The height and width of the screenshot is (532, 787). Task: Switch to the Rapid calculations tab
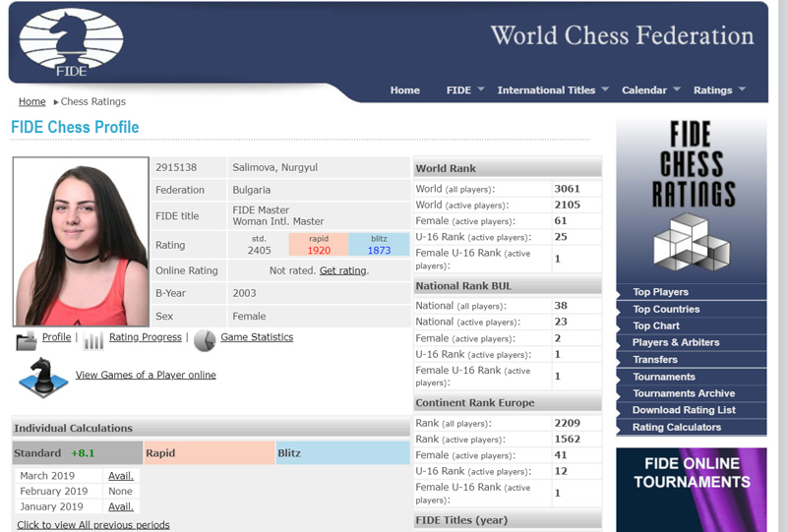210,452
